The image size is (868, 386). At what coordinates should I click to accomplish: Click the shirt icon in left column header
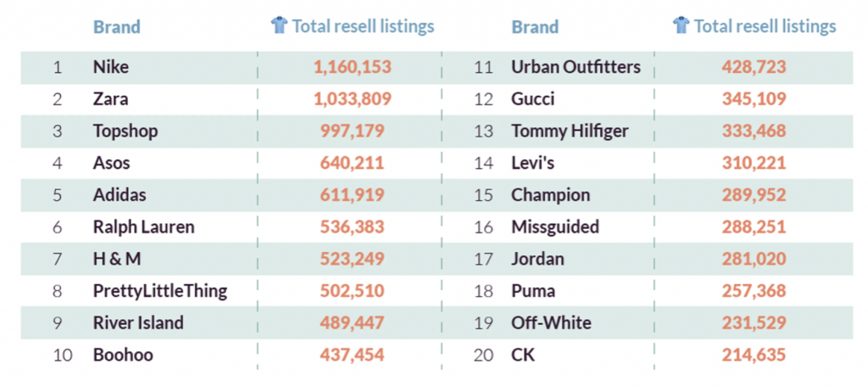tap(280, 25)
